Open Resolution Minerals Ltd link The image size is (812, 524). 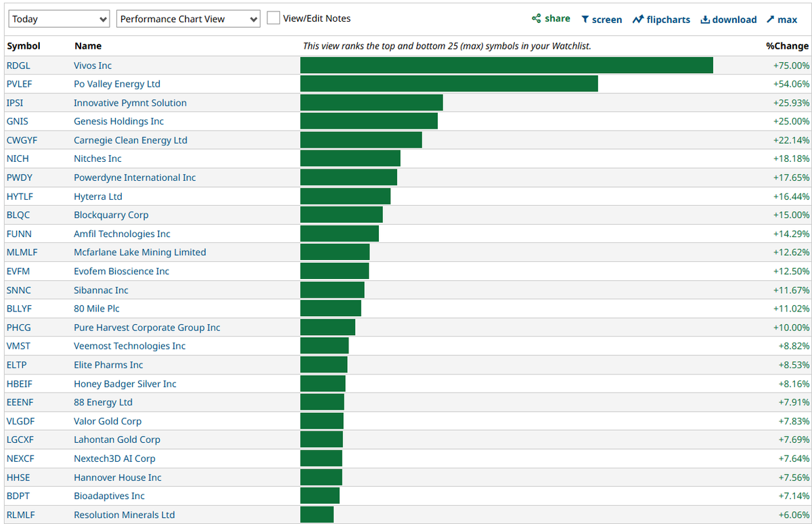(x=124, y=515)
